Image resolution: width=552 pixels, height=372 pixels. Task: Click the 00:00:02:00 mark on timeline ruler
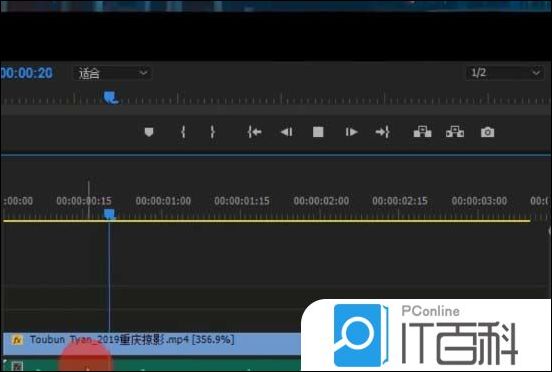321,201
